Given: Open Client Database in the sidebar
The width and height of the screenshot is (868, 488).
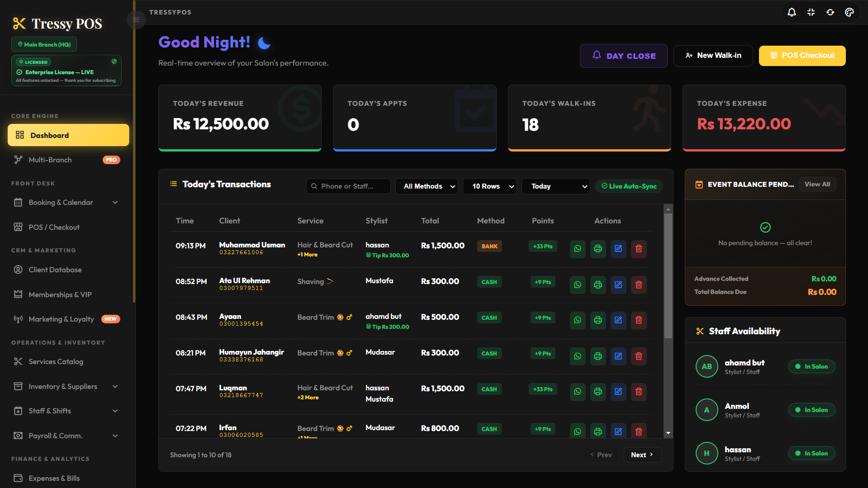Looking at the screenshot, I should click(68, 270).
